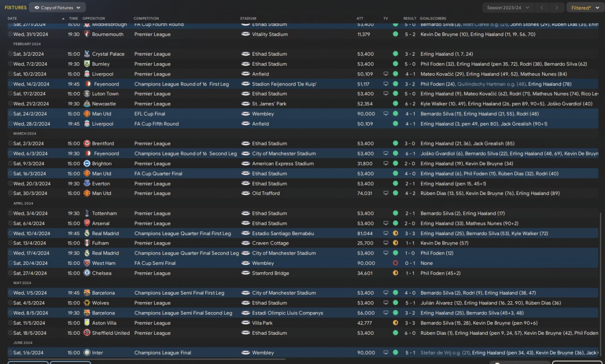605x364 pixels.
Task: Click the West Ham club badge
Action: click(x=87, y=263)
